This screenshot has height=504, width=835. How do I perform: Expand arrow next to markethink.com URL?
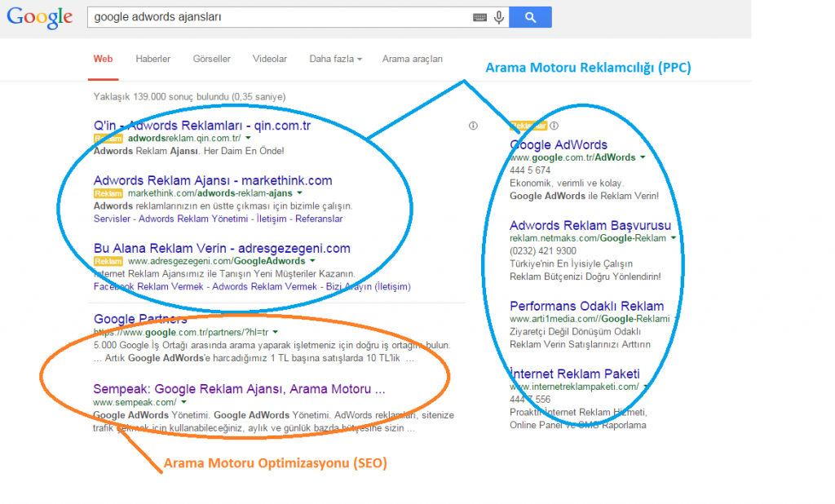[300, 192]
